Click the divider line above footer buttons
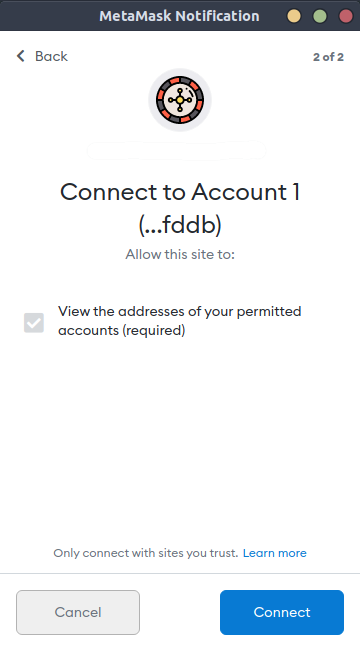The height and width of the screenshot is (649, 360). click(180, 574)
